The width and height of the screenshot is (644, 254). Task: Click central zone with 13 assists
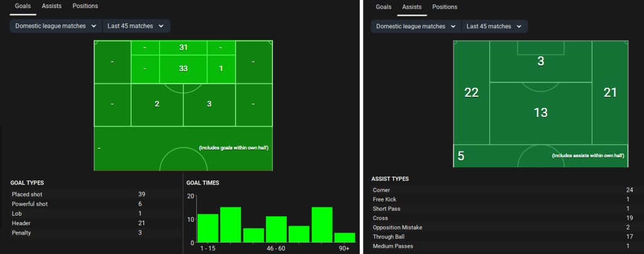tap(540, 113)
